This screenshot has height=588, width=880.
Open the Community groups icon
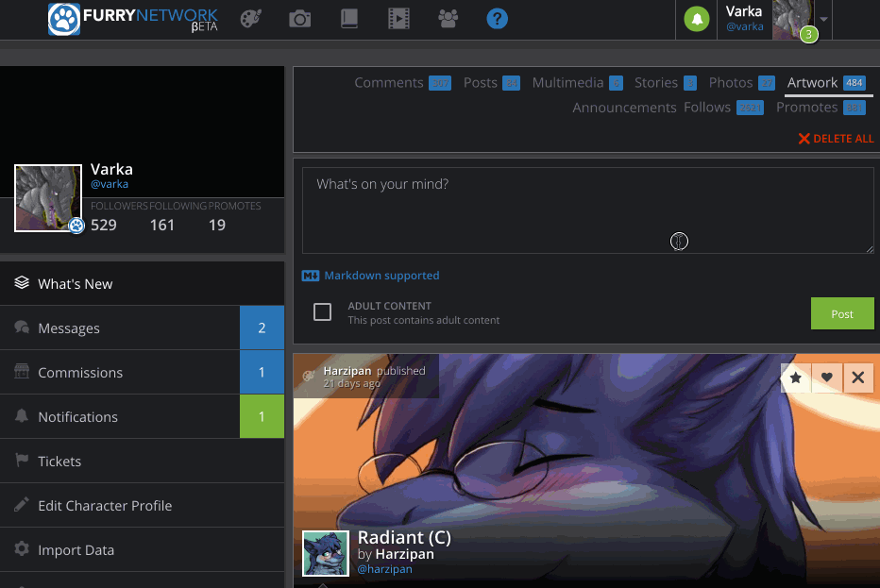(x=448, y=19)
